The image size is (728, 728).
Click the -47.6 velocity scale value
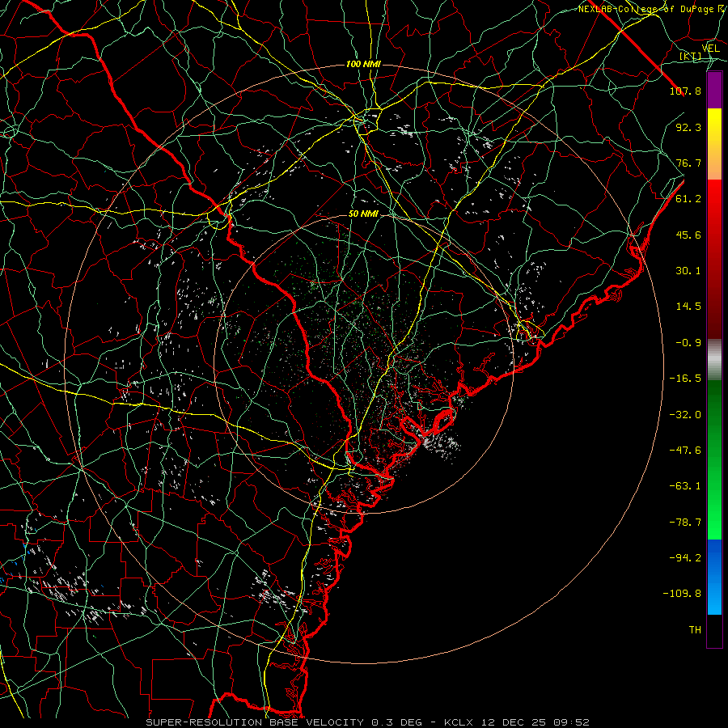[685, 450]
